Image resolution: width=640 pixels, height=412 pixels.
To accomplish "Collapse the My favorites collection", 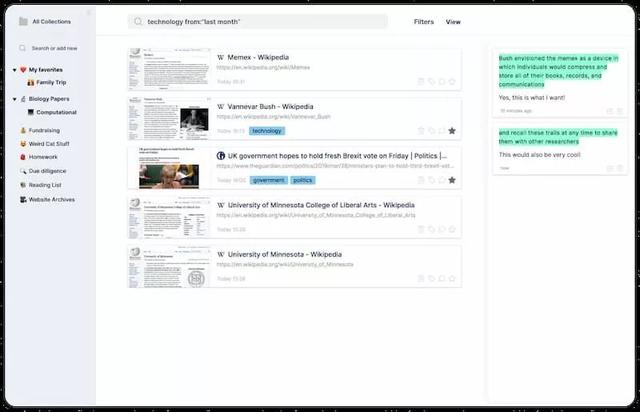I will [x=14, y=70].
